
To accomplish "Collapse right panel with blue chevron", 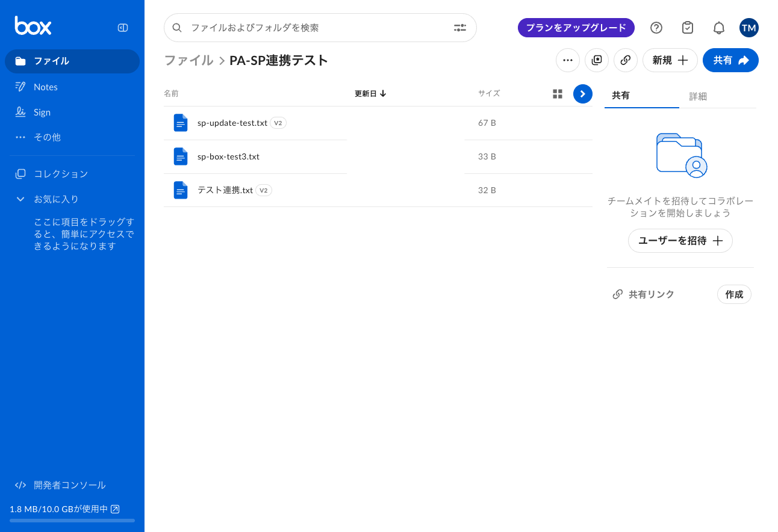I will [583, 94].
